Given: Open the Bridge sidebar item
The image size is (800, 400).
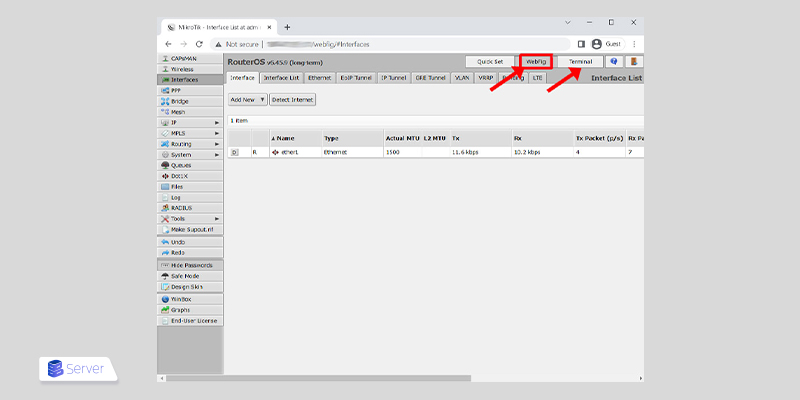Looking at the screenshot, I should pos(190,102).
